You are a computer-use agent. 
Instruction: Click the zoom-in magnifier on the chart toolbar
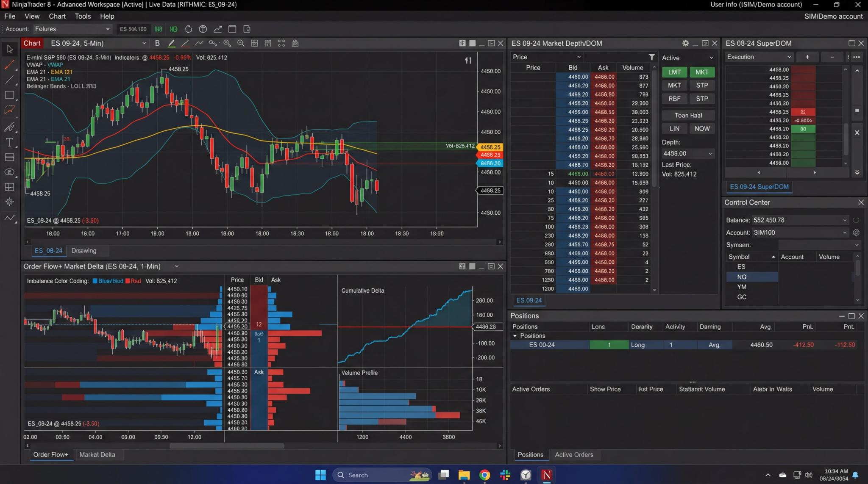coord(241,43)
